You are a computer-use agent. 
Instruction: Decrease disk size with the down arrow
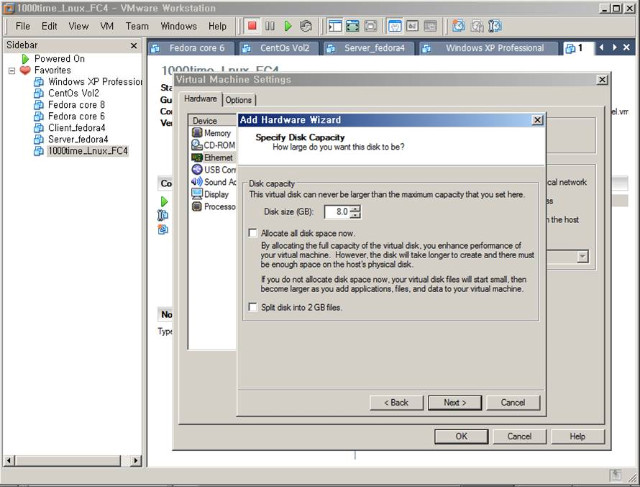(x=356, y=215)
